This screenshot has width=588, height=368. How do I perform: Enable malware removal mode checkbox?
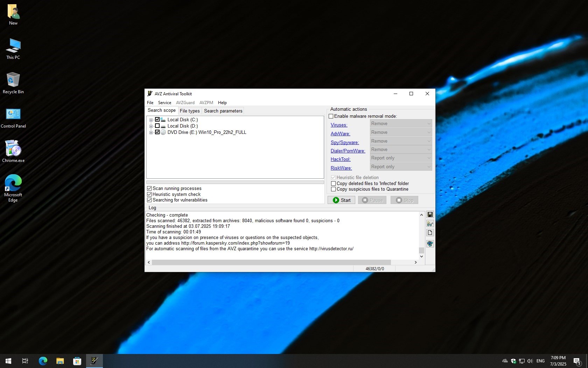331,116
